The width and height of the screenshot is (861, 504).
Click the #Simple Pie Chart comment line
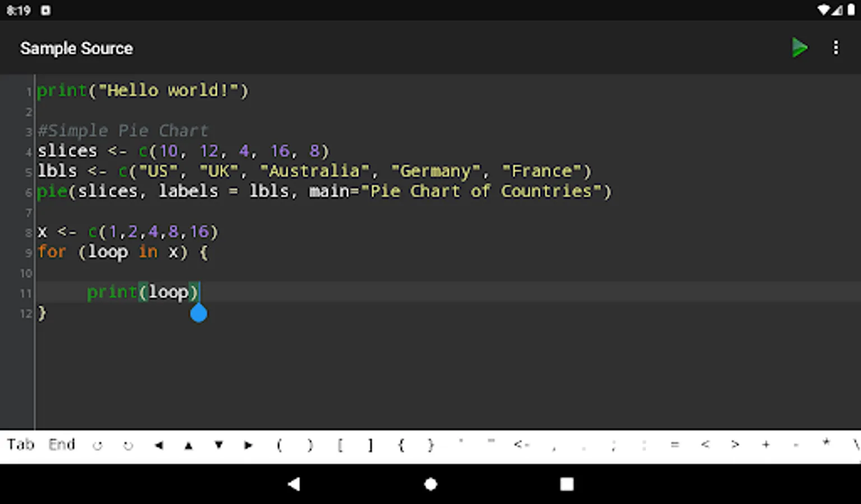(x=123, y=130)
